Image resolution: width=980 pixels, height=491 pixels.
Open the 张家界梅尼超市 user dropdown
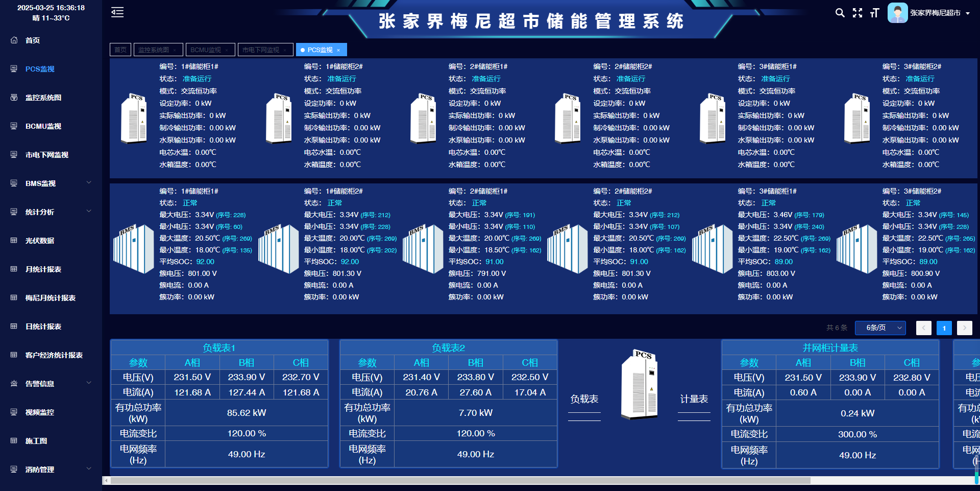(x=940, y=13)
